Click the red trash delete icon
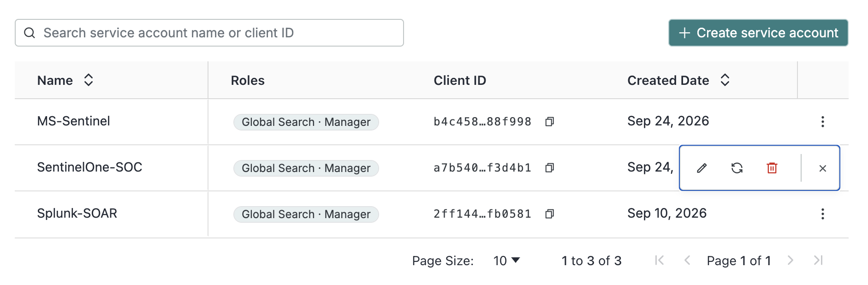 (x=772, y=168)
